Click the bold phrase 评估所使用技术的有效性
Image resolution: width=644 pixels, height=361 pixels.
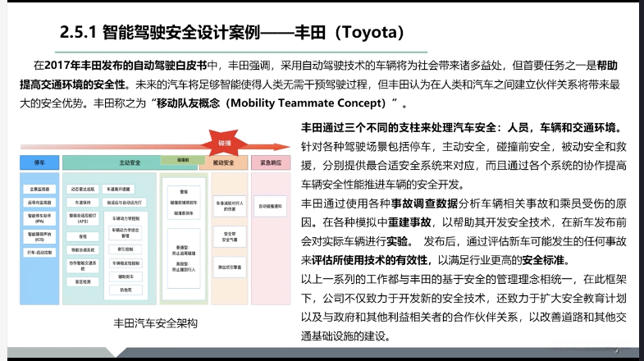point(370,260)
